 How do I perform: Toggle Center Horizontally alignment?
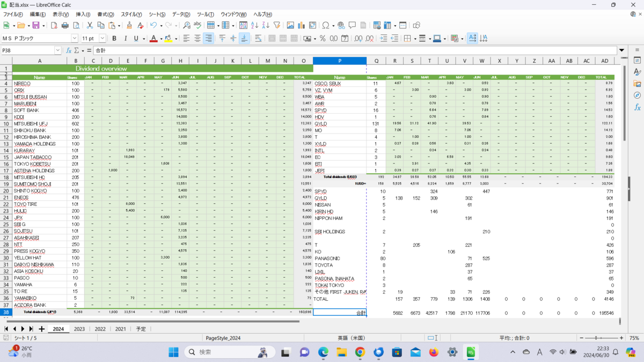[197, 39]
